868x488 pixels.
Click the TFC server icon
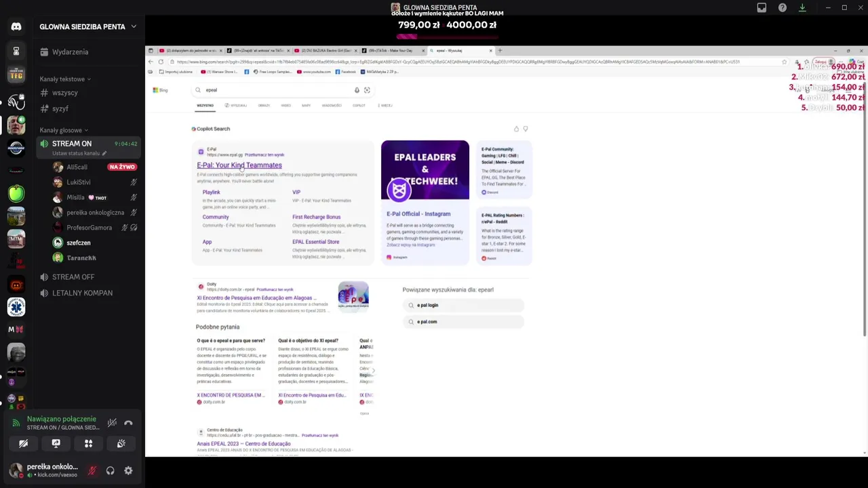pos(16,74)
